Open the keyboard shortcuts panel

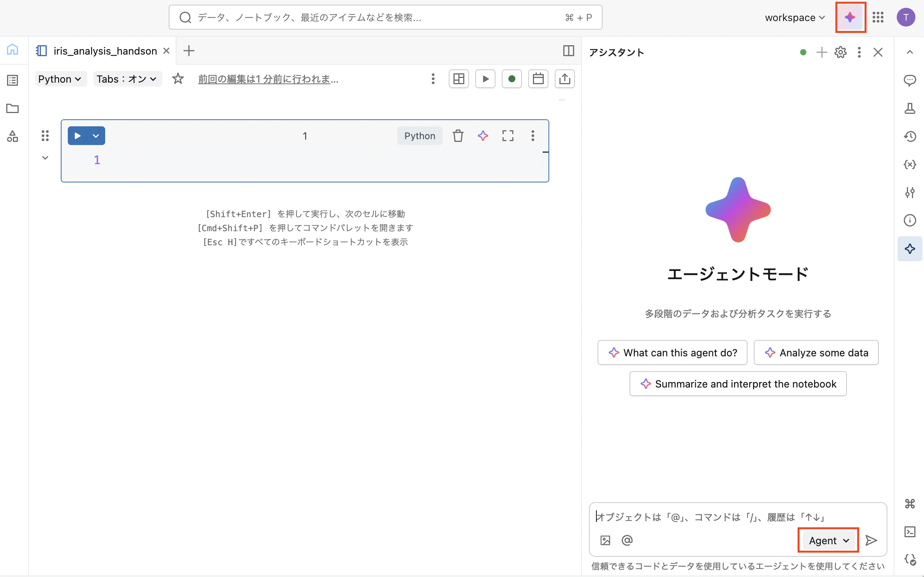coord(910,503)
